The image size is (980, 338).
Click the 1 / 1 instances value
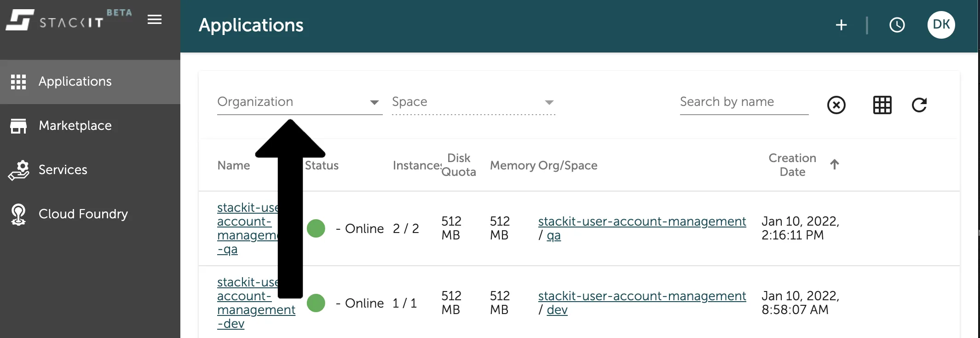404,303
